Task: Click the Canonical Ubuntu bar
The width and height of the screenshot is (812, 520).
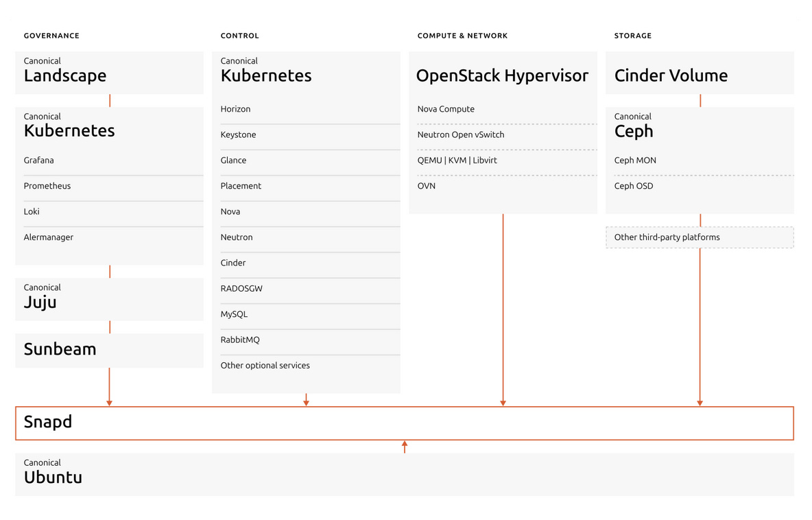Action: tap(405, 475)
